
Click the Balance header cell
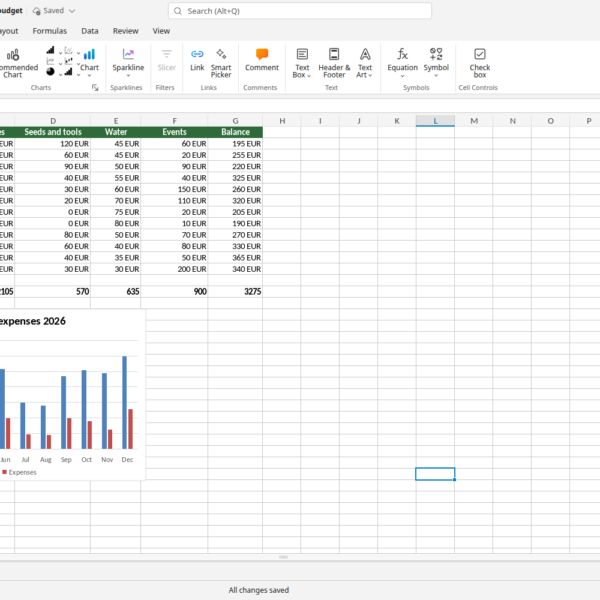point(235,132)
